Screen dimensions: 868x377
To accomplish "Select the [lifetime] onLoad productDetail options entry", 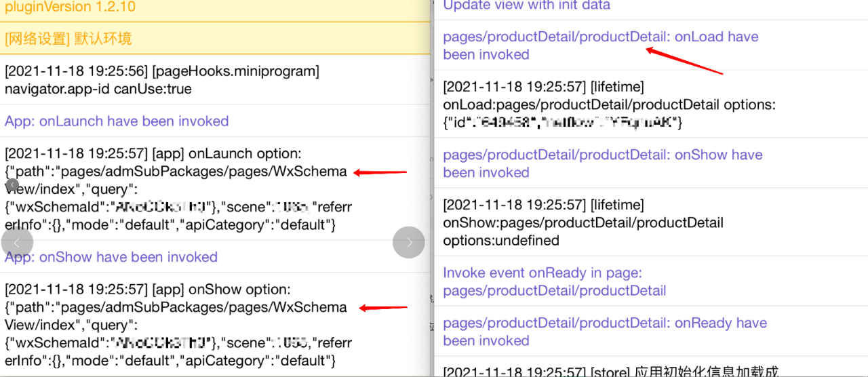I will (608, 104).
